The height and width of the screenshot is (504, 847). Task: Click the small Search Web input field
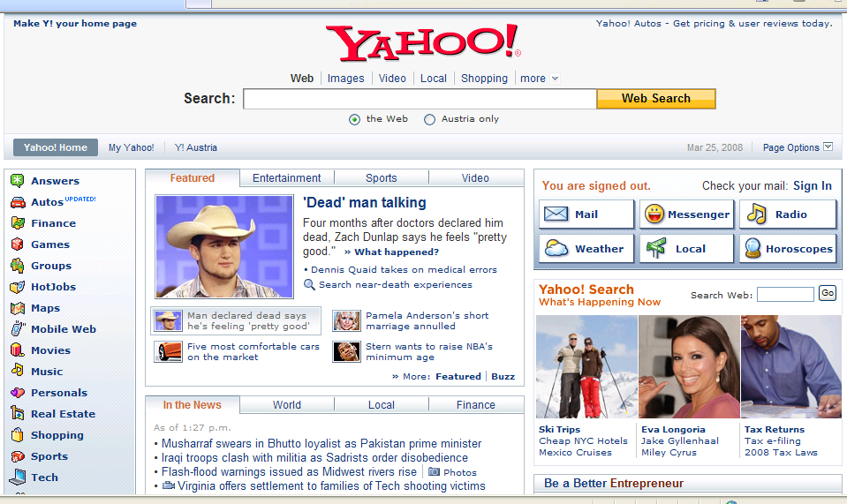[x=785, y=294]
